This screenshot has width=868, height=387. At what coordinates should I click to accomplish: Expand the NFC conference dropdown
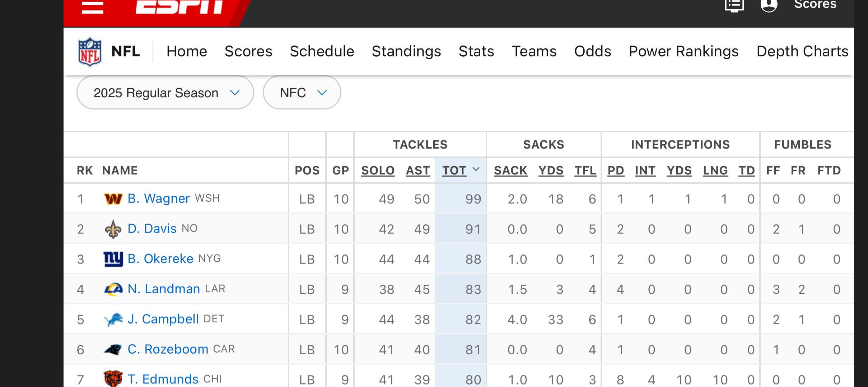point(302,93)
